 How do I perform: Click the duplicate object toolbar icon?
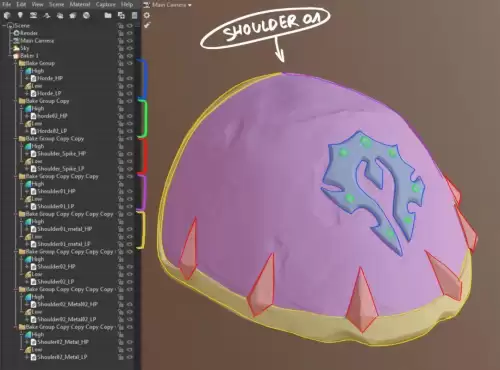tap(121, 15)
